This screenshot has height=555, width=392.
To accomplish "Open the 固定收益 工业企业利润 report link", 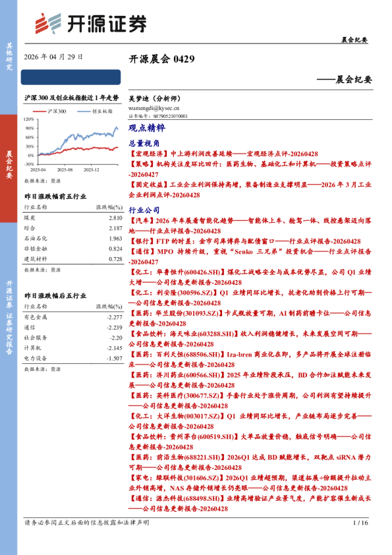I will (250, 190).
